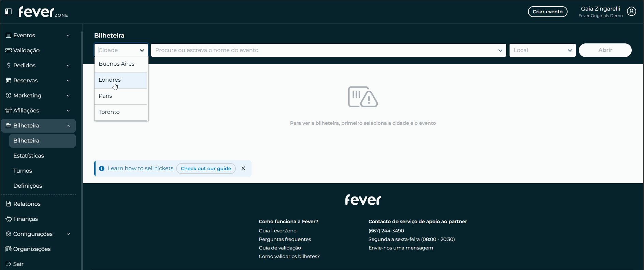Collapse the sidebar with the panel icon
The image size is (644, 270).
click(9, 12)
